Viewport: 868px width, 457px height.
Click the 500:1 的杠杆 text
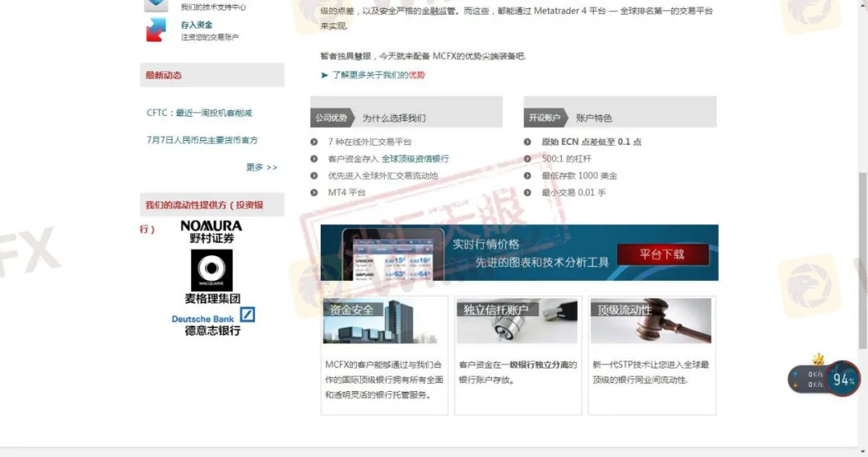[x=567, y=159]
